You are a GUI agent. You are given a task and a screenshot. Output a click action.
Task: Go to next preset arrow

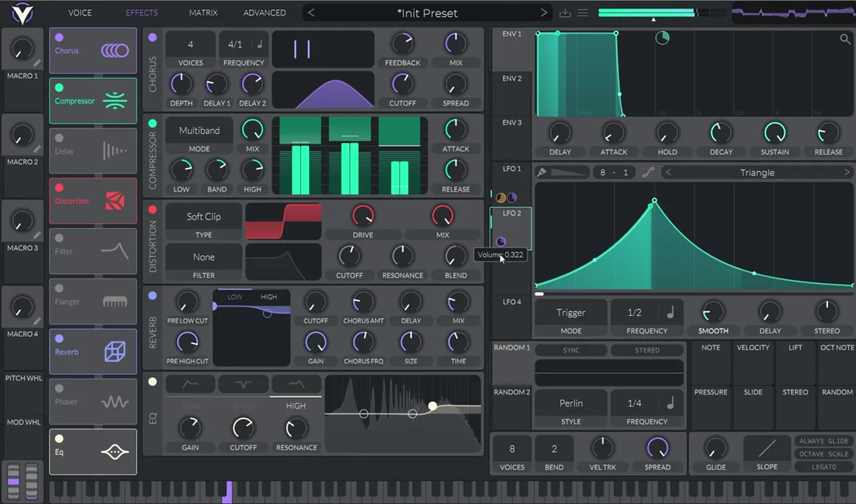[x=544, y=13]
